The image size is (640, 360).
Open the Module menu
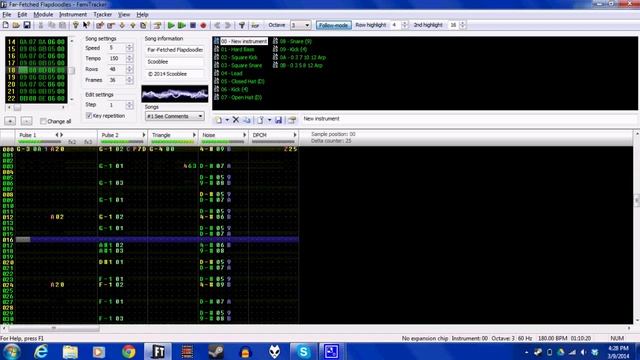coord(43,14)
